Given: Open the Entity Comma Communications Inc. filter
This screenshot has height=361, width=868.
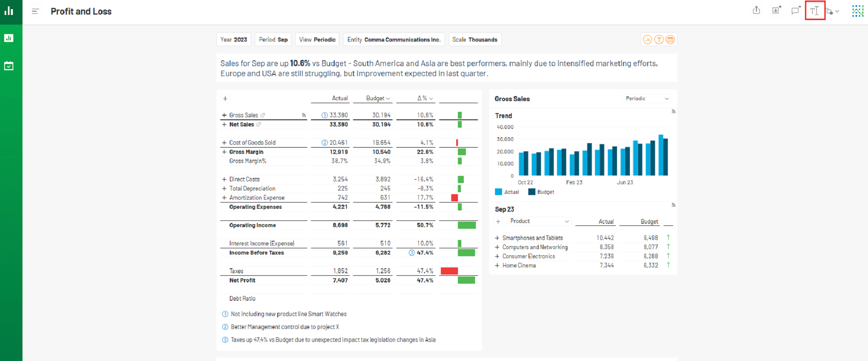Looking at the screenshot, I should click(394, 40).
